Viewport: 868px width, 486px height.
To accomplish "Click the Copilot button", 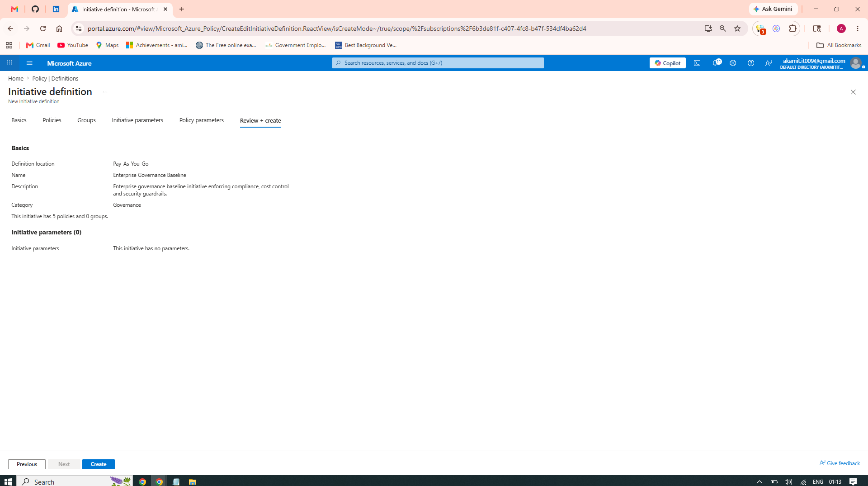I will click(667, 63).
